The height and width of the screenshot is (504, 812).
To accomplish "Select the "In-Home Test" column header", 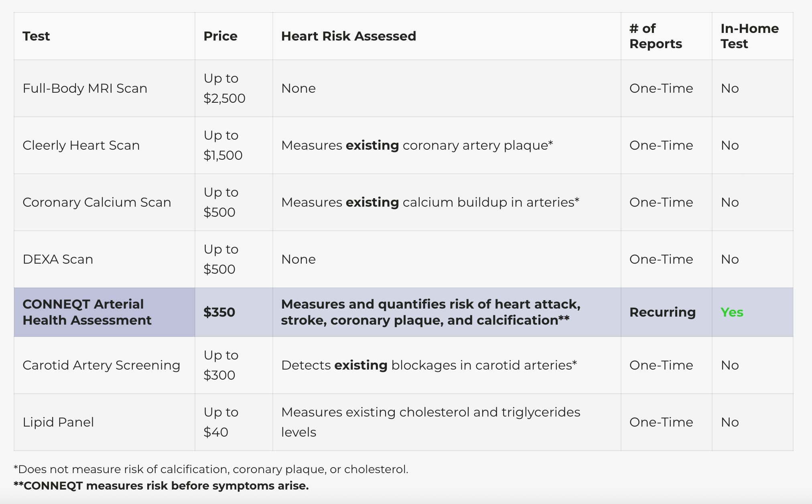I will tap(749, 36).
